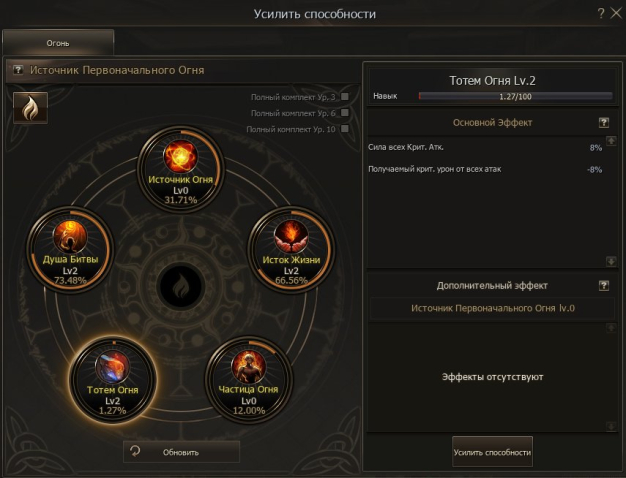Screen dimensions: 626x478
Task: Toggle Полный комплект Ур. 6 checkbox
Action: pos(345,113)
